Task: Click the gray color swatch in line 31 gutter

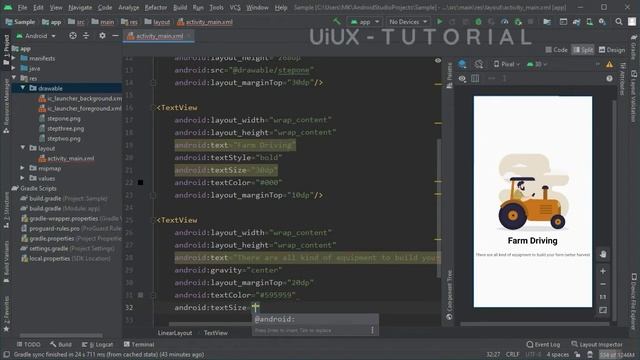Action: [140, 295]
